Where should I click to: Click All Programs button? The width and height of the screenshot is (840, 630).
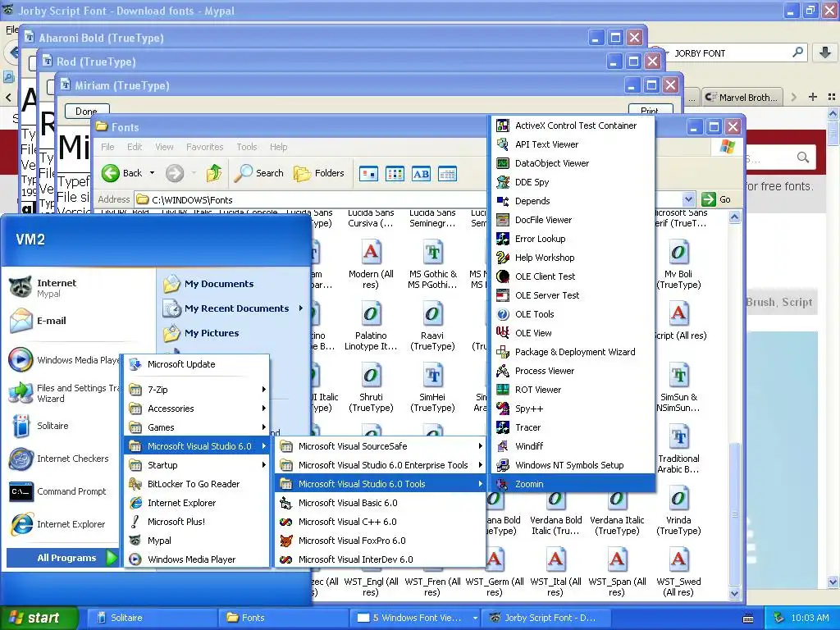pyautogui.click(x=62, y=558)
